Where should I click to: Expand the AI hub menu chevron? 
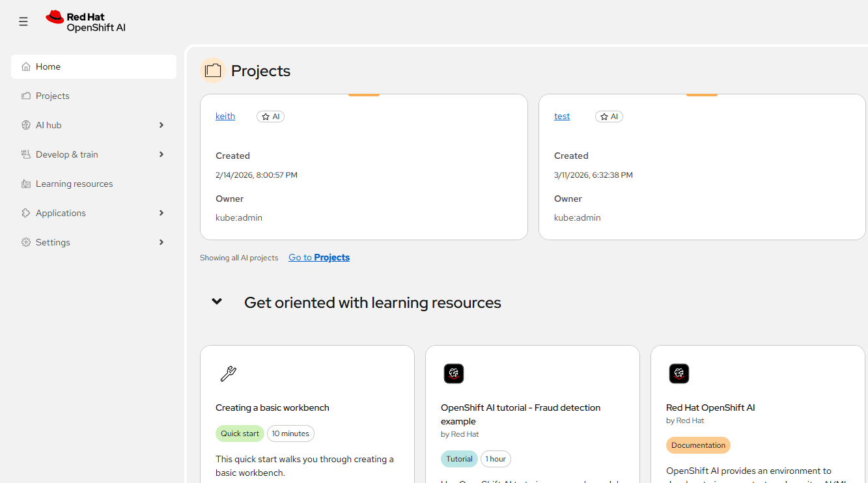click(161, 125)
